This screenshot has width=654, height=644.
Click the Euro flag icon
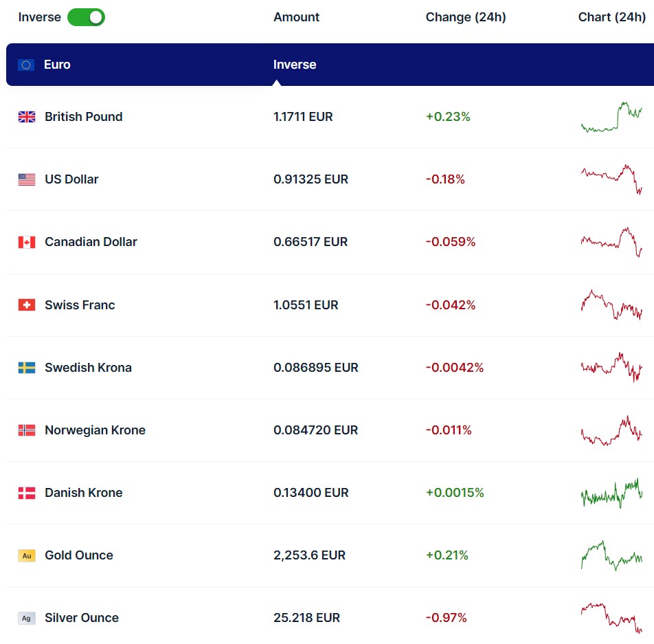pos(26,65)
